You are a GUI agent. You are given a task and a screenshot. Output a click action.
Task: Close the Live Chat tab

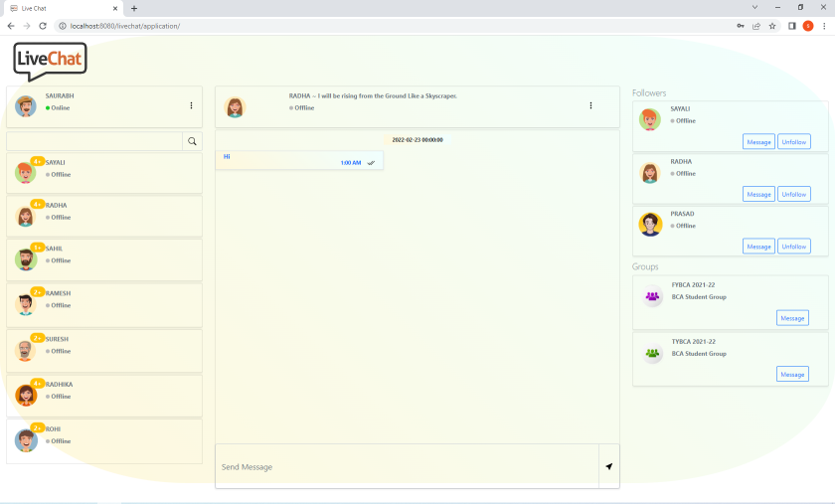[115, 9]
